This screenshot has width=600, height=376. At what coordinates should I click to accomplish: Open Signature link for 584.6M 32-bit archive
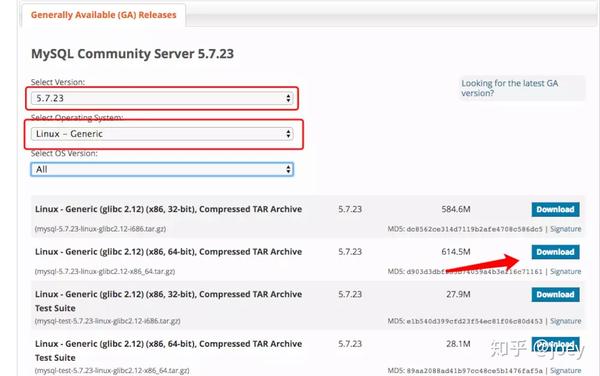566,229
